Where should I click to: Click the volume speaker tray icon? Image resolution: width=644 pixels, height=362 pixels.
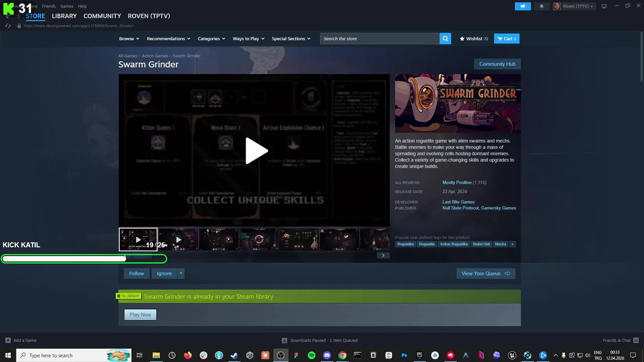(x=587, y=355)
